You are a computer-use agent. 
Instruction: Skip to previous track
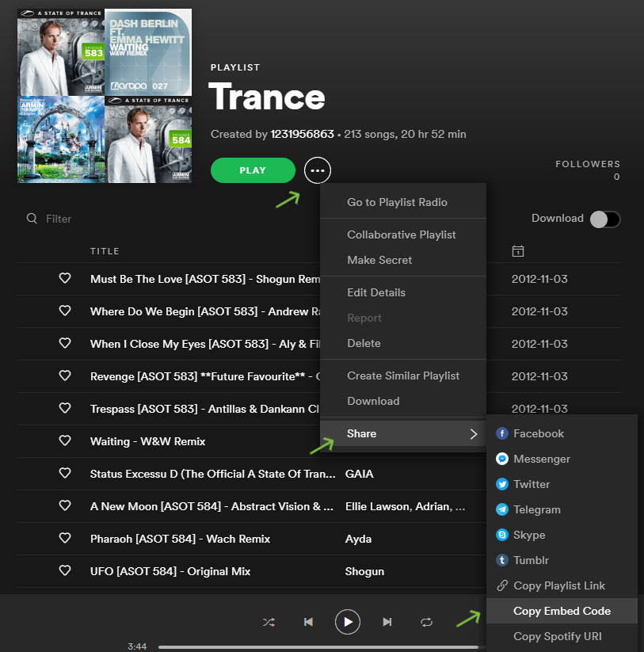pyautogui.click(x=308, y=622)
